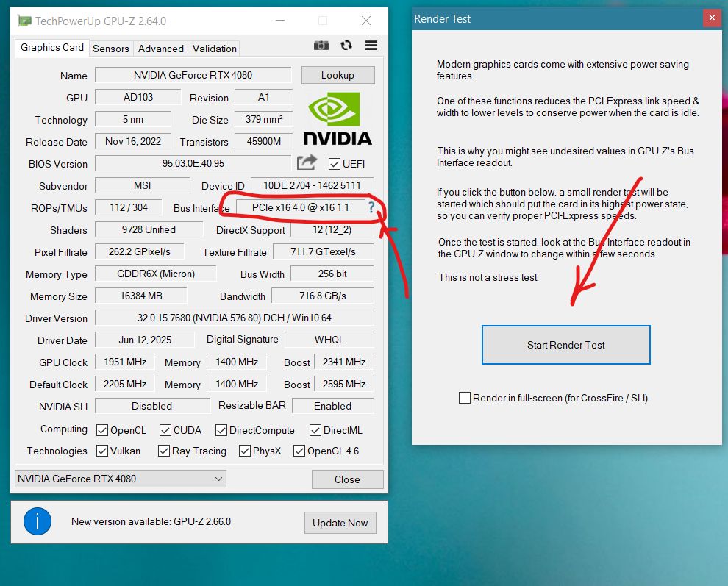Click the DirectX Support value 12 (12_2)
The image size is (728, 586).
coord(332,229)
